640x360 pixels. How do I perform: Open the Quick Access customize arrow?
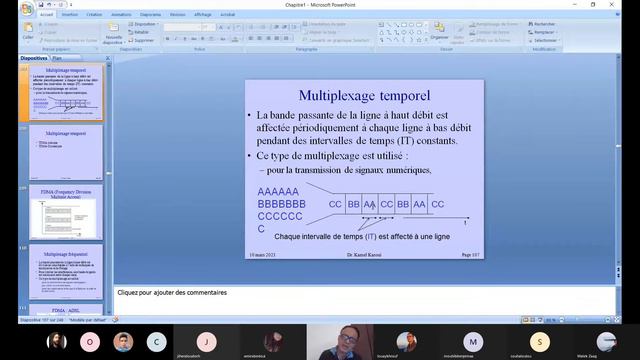(x=71, y=5)
